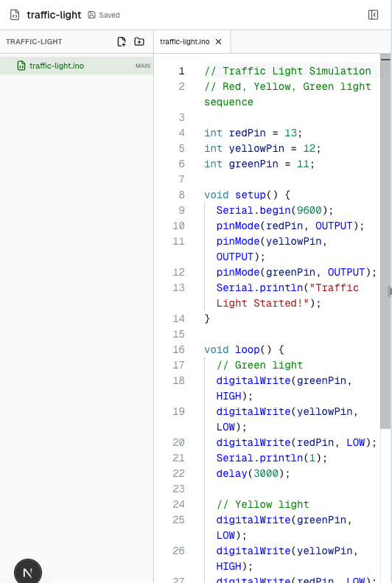The height and width of the screenshot is (583, 392).
Task: Click the panel resize handle at the editor's right edge
Action: click(390, 292)
